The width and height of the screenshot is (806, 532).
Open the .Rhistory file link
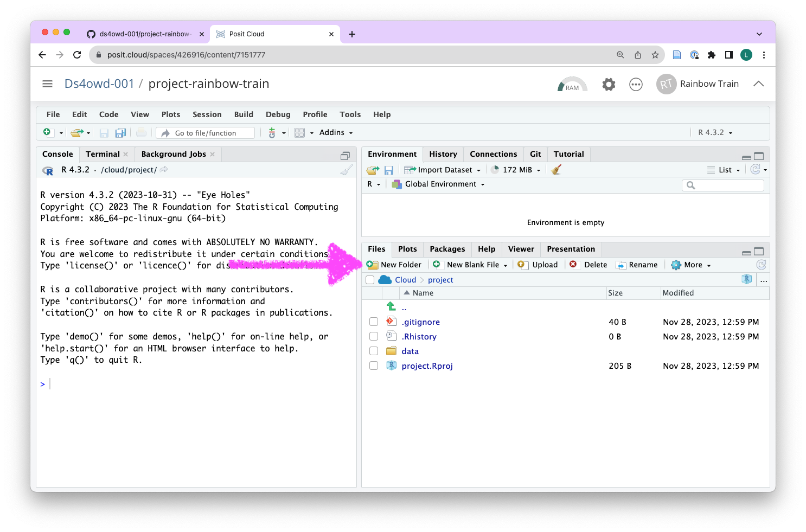coord(419,337)
